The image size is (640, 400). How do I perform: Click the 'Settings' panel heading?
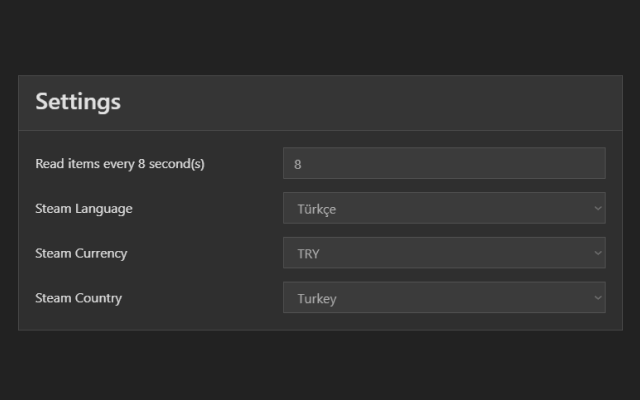(78, 101)
